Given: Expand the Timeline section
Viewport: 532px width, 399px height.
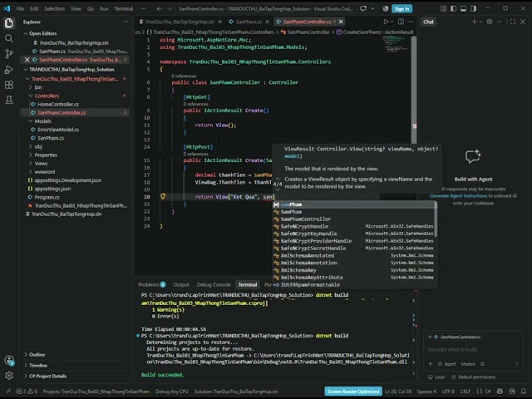Looking at the screenshot, I should 38,366.
